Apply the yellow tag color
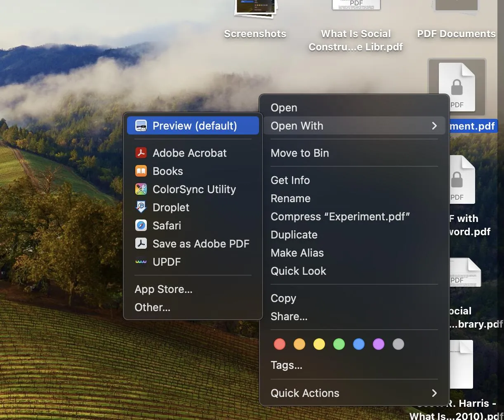504x420 pixels. click(319, 344)
